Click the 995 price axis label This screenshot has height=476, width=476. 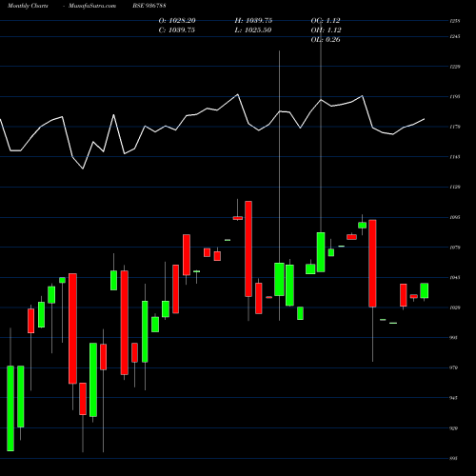point(454,338)
